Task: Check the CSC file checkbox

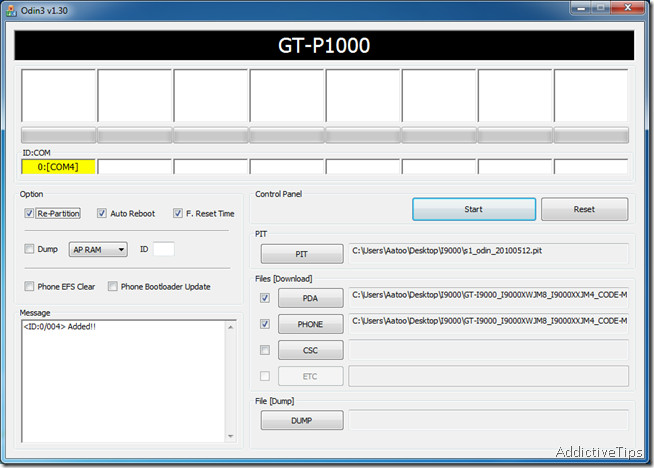Action: 265,350
